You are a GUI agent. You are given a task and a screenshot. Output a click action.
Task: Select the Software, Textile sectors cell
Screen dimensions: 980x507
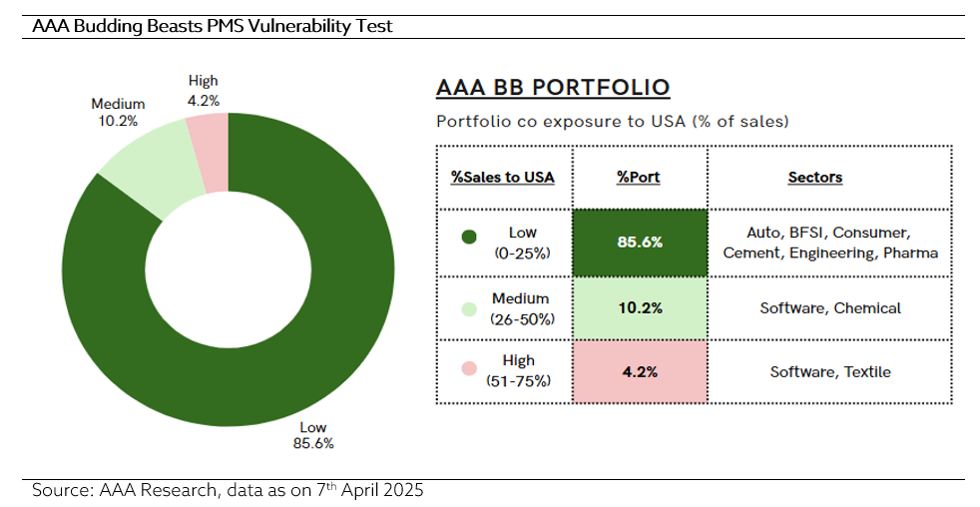(829, 371)
